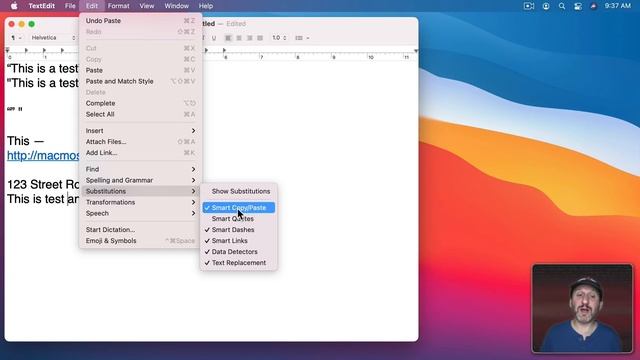Select Show Substitutions
This screenshot has height=360, width=640.
point(239,191)
